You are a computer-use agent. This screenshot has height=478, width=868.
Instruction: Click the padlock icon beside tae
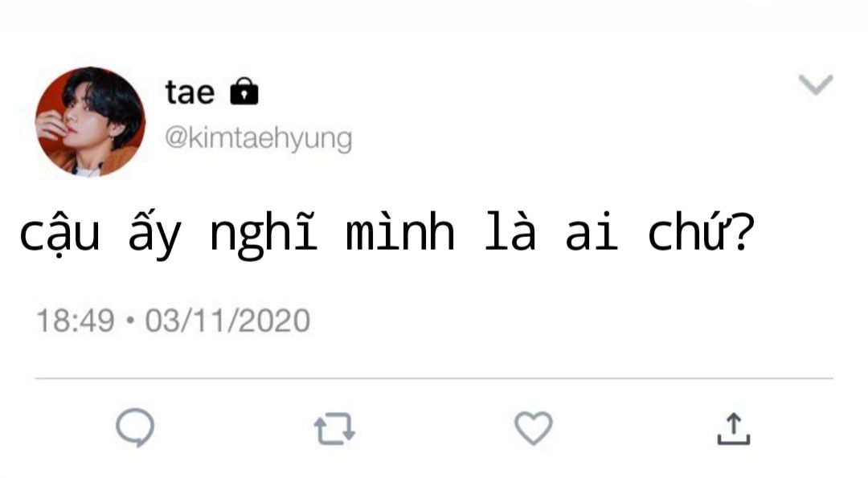pos(244,92)
